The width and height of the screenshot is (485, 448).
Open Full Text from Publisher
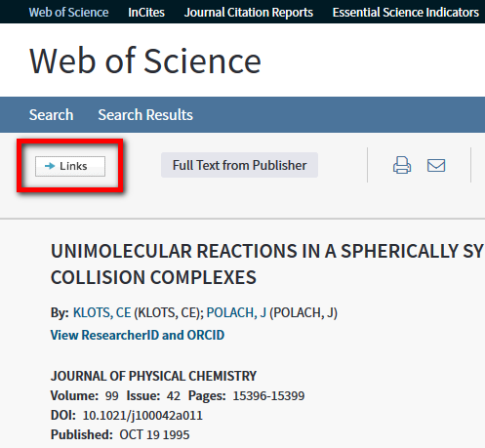click(x=239, y=165)
